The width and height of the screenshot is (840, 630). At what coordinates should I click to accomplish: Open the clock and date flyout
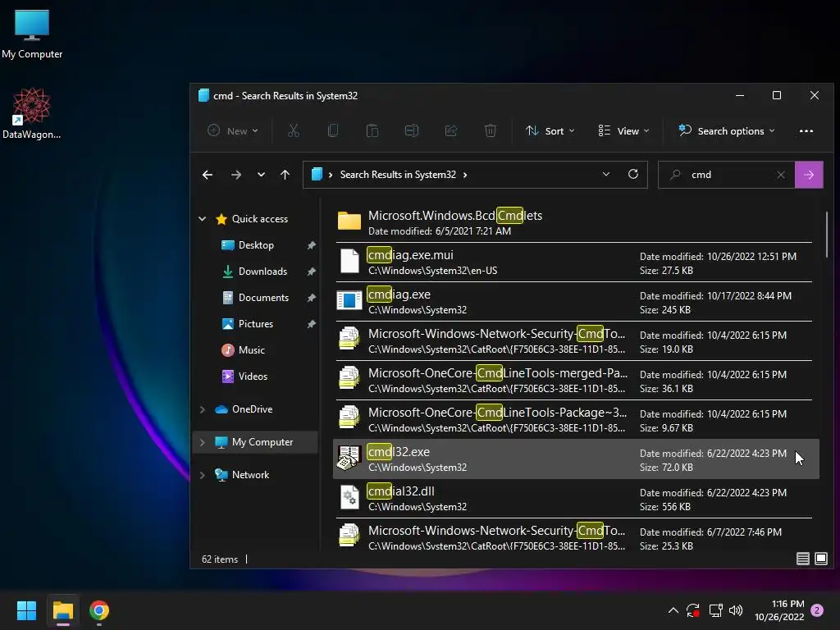pos(779,610)
